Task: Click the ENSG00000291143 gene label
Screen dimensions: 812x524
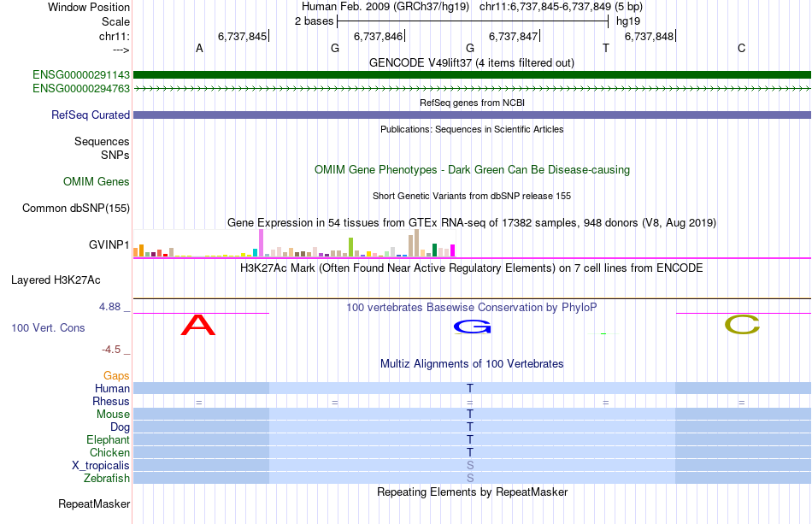Action: tap(81, 75)
